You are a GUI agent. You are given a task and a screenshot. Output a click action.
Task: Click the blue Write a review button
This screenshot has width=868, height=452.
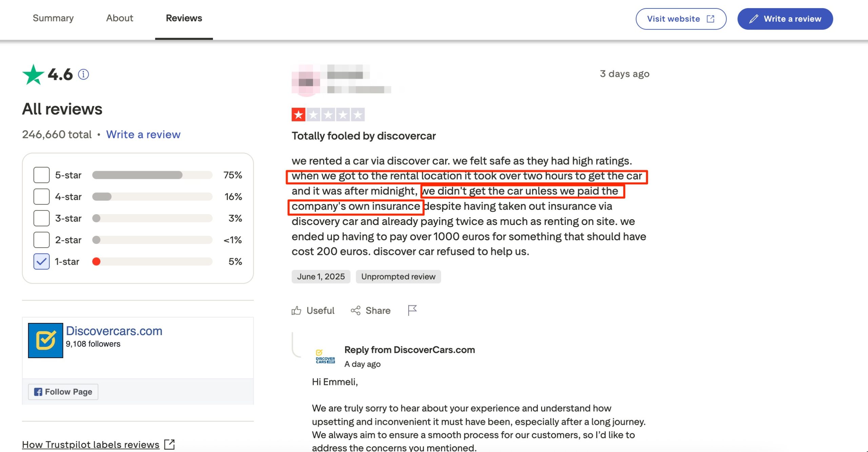(785, 19)
